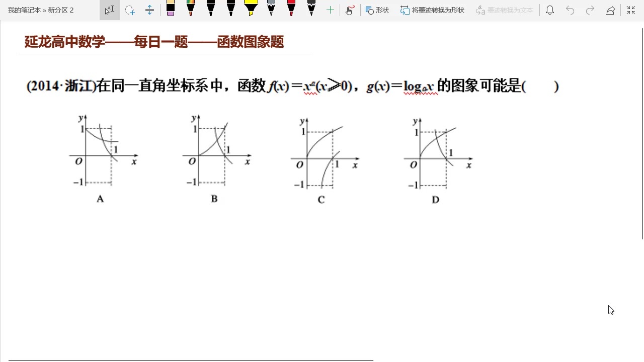Select graph option B figure
Image resolution: width=644 pixels, height=362 pixels.
coord(216,159)
